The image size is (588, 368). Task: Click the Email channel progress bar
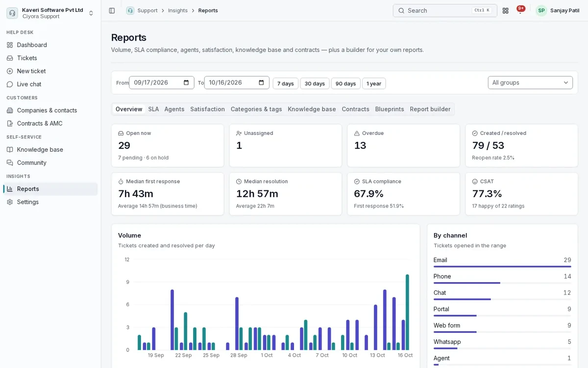502,266
